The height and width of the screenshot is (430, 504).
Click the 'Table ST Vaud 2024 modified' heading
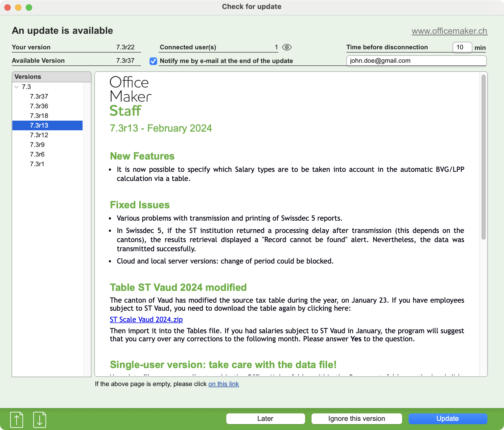pos(178,287)
